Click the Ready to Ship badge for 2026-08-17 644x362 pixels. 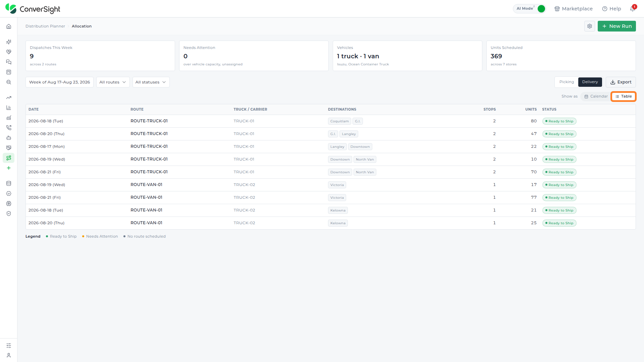[x=559, y=147]
